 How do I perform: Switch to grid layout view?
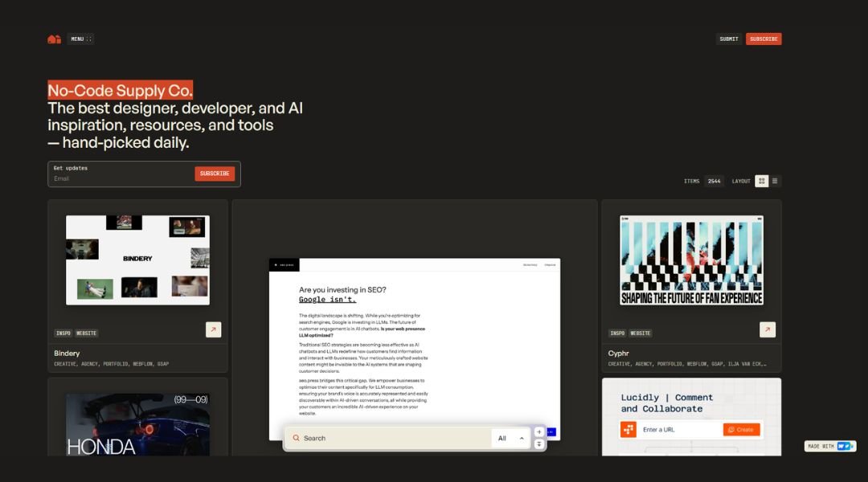[762, 181]
